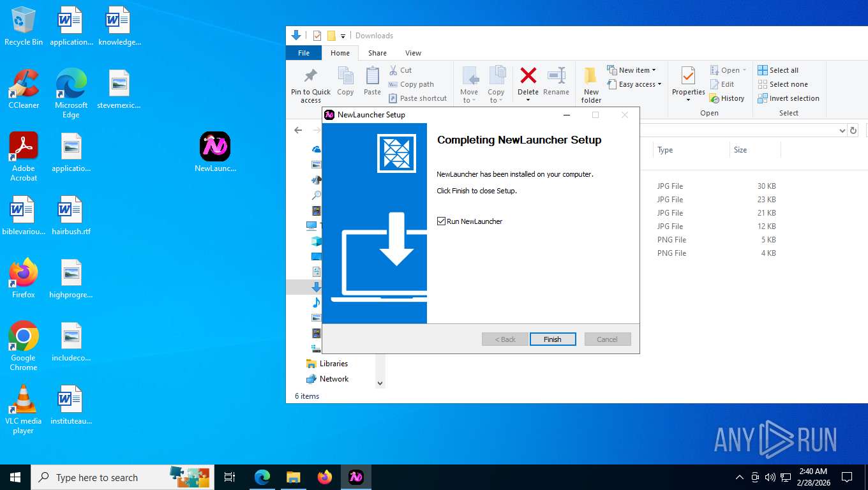Click History in the Open group
Screen dimensions: 868x490
[727, 98]
